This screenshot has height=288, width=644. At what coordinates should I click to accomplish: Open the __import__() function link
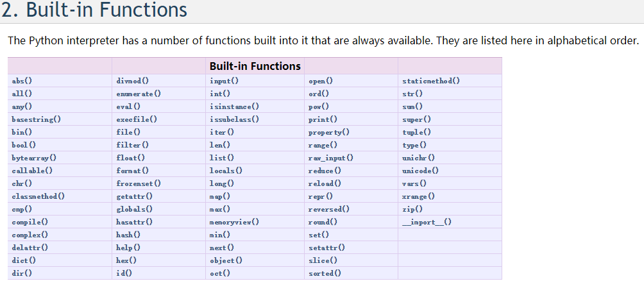tap(427, 222)
